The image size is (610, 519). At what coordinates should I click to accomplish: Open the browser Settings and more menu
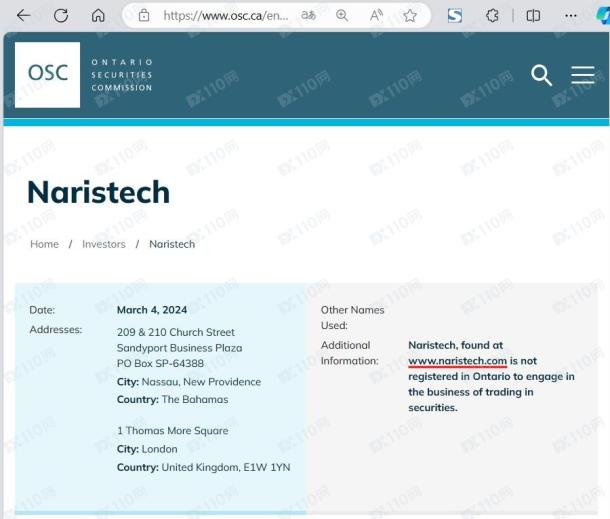click(571, 16)
